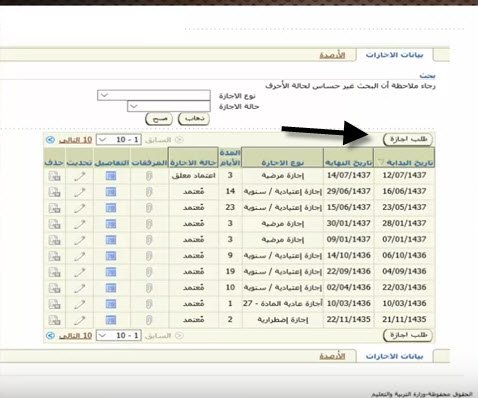This screenshot has height=398, width=478.
Task: Edit the leave starting 04/09/1436
Action: (x=80, y=272)
